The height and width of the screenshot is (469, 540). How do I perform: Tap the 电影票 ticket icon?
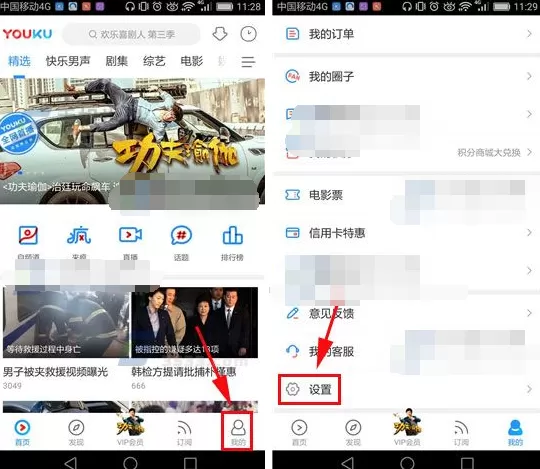pyautogui.click(x=292, y=195)
